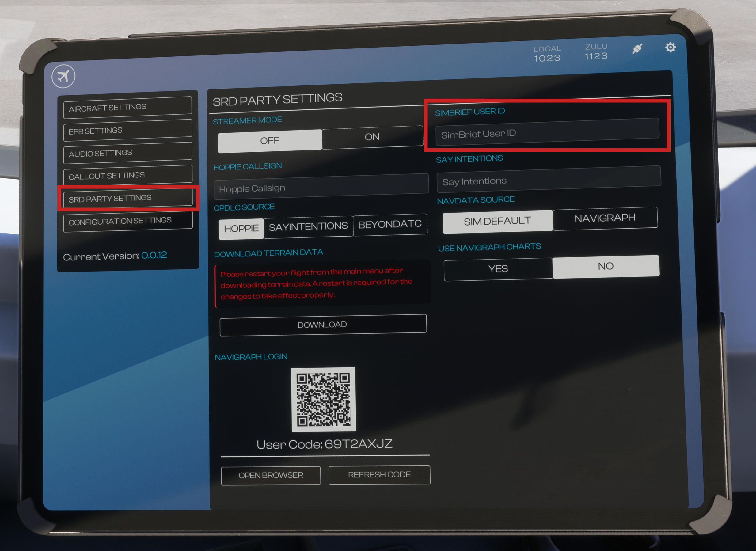Choose YES for Navigraph charts
Screen dimensions: 756x551
tap(498, 269)
